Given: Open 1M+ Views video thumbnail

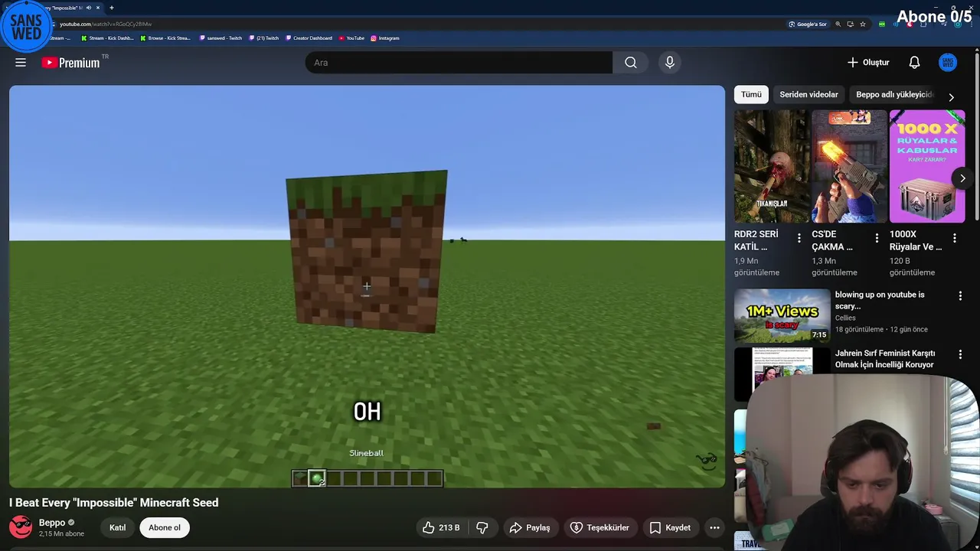Looking at the screenshot, I should pyautogui.click(x=782, y=315).
